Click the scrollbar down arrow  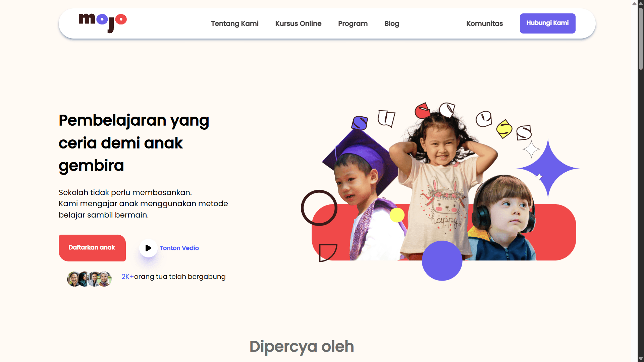[x=641, y=359]
